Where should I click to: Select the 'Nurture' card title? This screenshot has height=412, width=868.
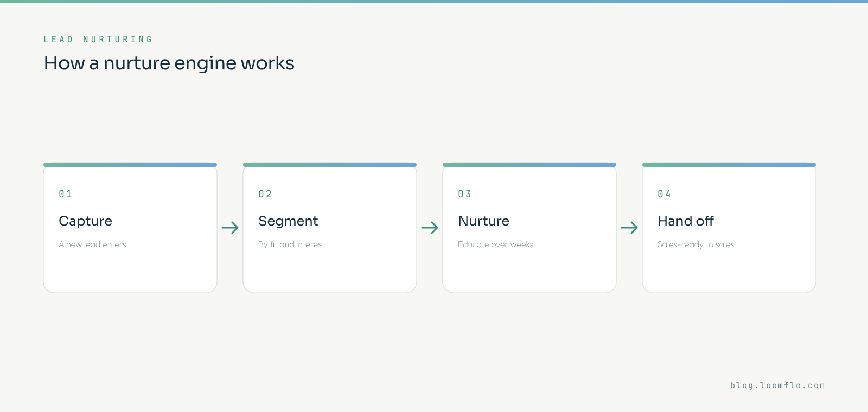(484, 221)
